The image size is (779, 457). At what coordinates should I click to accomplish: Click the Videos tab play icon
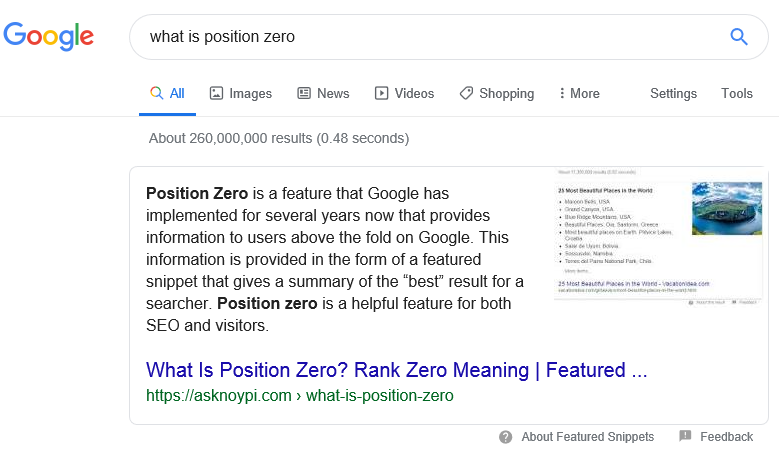[381, 93]
